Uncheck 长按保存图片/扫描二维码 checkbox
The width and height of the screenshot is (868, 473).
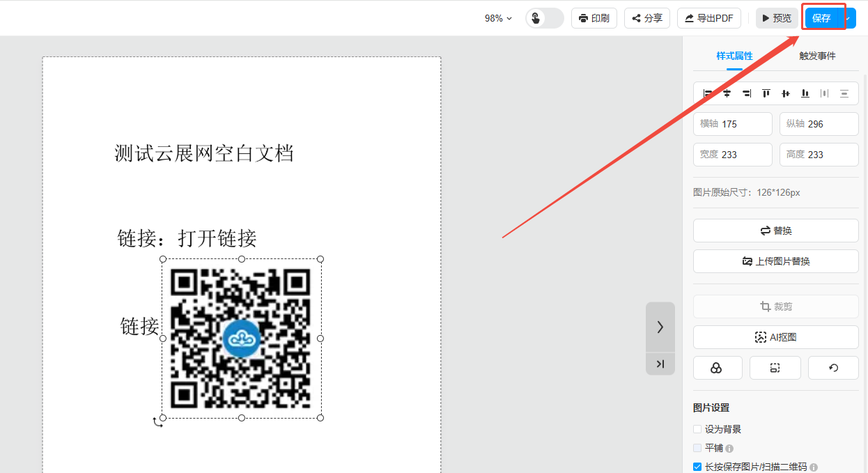click(697, 467)
